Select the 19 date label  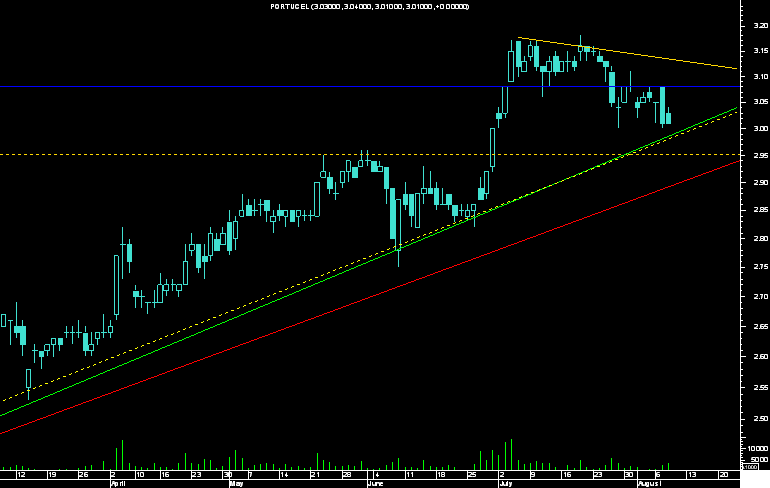[x=52, y=475]
